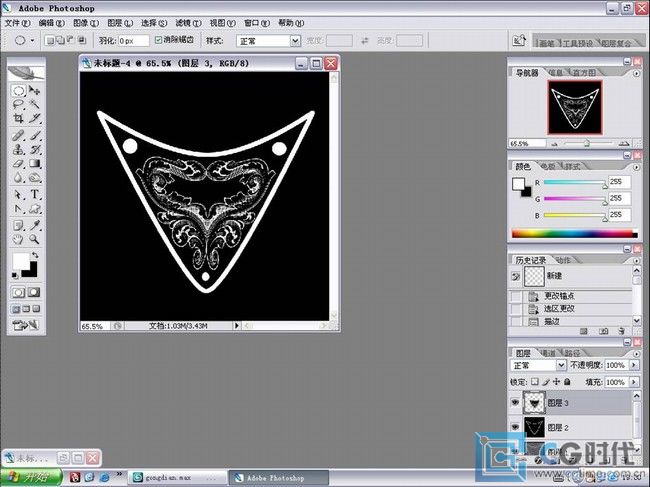Open document status bar info arrow
Viewport: 650px width, 487px height.
pyautogui.click(x=237, y=326)
